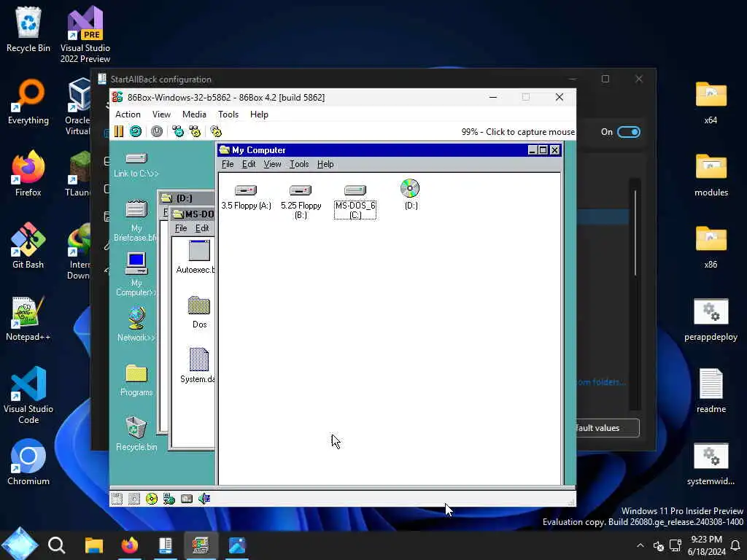Open 86Box Action menu
The image size is (747, 560).
[128, 114]
